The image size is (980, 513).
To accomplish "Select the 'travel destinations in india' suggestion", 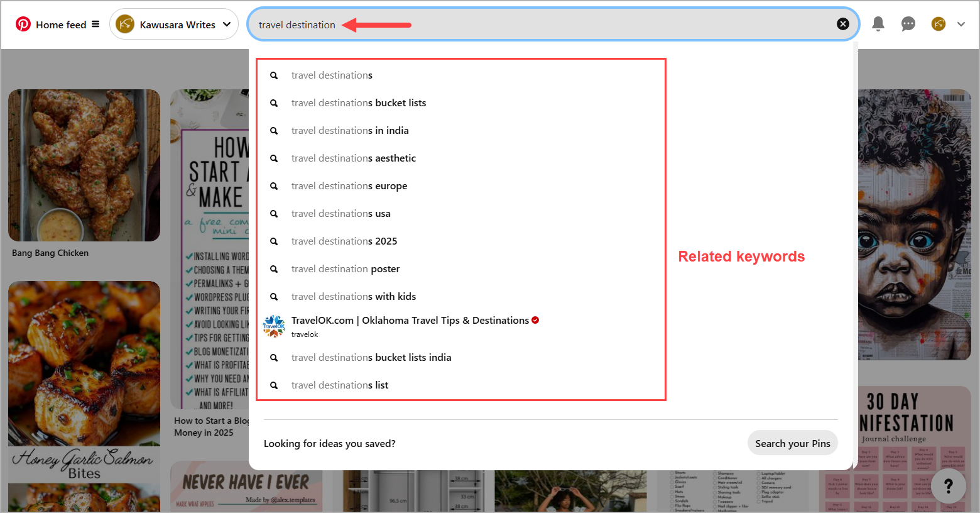I will (350, 130).
